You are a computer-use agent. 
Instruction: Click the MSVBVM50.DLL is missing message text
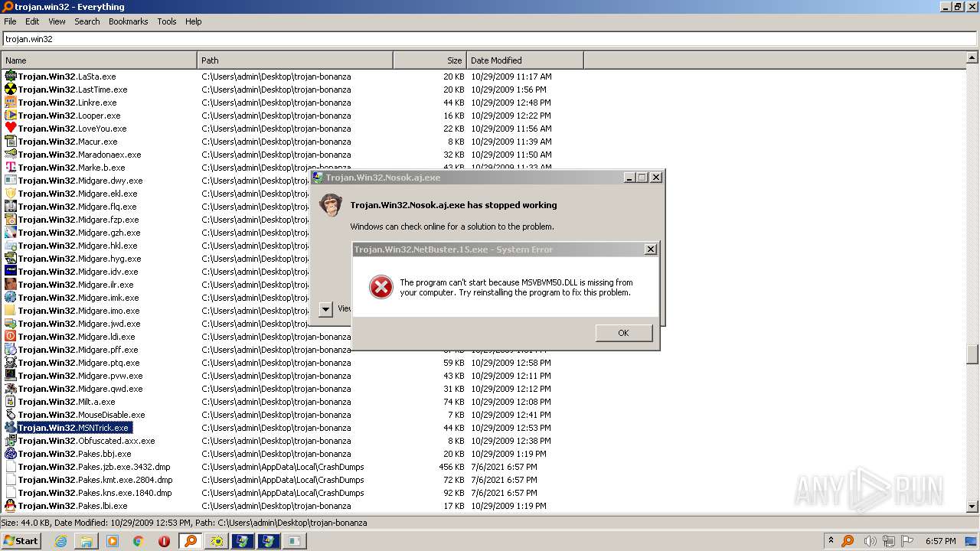pyautogui.click(x=516, y=288)
